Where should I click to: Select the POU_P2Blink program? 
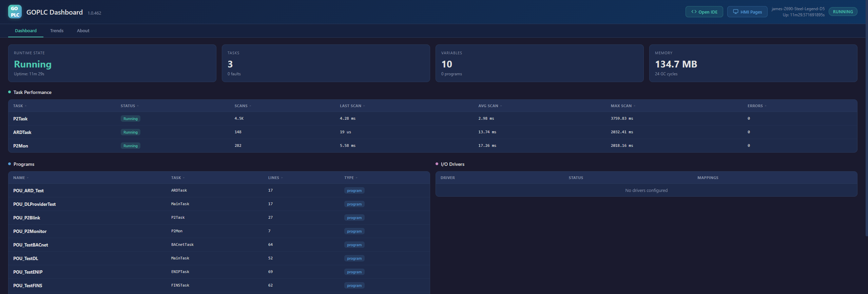point(26,218)
